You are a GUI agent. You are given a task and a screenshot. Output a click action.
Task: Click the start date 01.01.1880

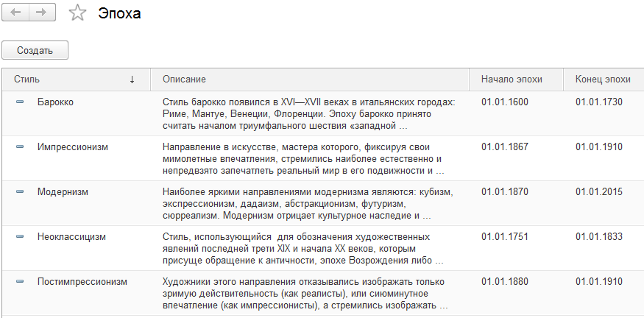[505, 282]
